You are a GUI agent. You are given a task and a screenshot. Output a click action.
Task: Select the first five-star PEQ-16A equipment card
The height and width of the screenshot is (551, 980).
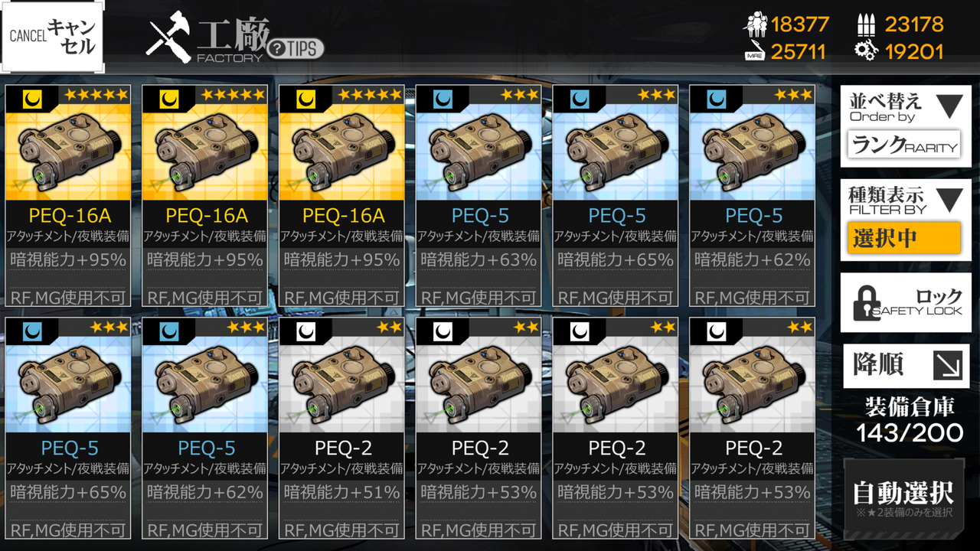pyautogui.click(x=67, y=195)
